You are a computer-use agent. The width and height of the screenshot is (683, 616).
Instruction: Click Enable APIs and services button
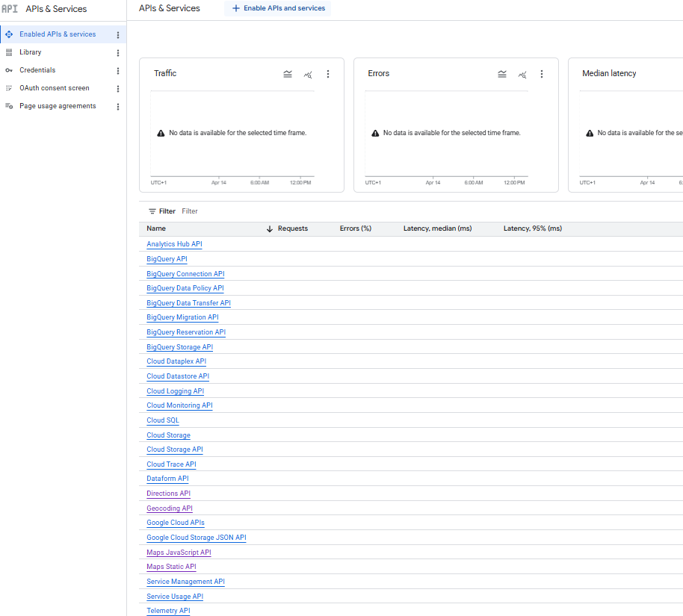pos(277,8)
